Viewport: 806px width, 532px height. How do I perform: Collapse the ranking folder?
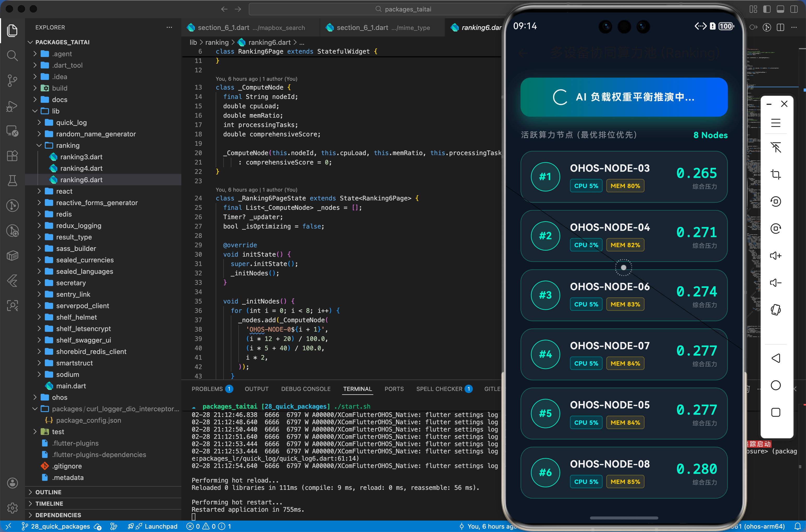click(x=67, y=145)
